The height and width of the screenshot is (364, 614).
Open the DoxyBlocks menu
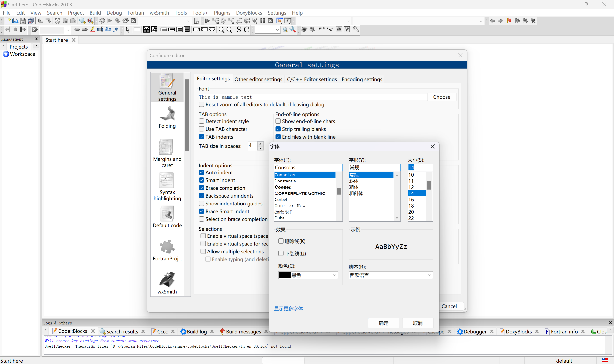(249, 13)
